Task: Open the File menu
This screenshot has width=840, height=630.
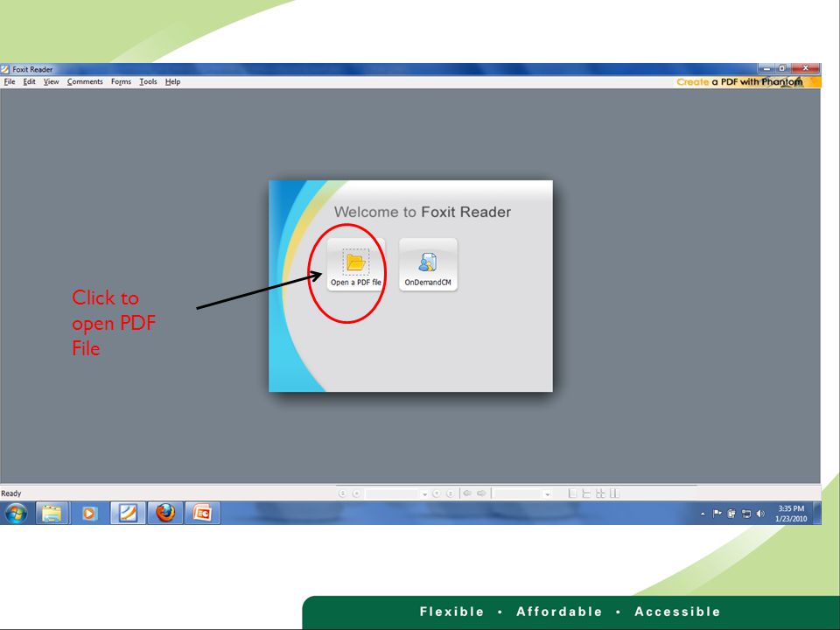Action: pos(10,81)
